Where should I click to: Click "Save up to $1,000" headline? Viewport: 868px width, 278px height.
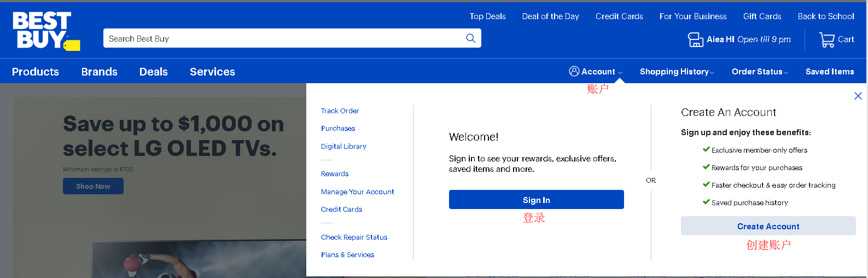point(173,136)
